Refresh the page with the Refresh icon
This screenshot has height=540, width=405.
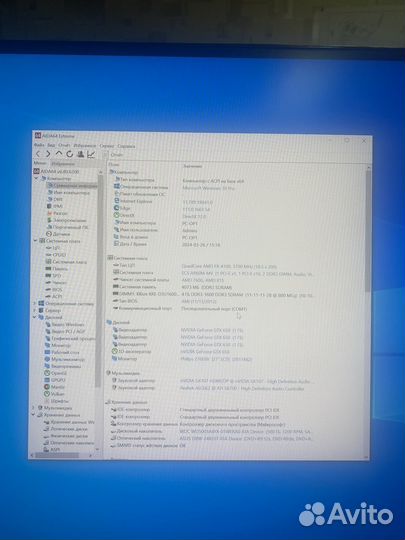pos(70,154)
